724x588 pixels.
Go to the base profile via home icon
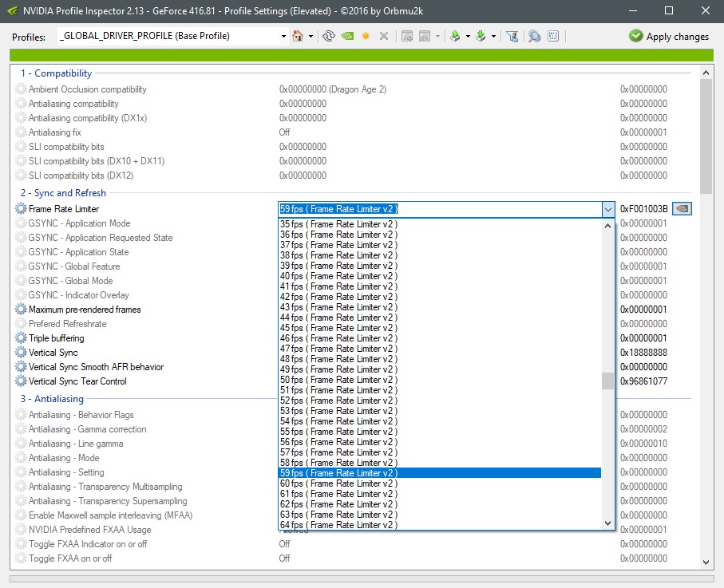(x=298, y=36)
